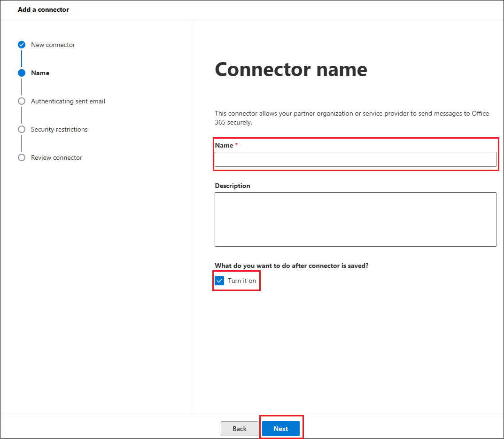Click the Name step circle indicator
The height and width of the screenshot is (439, 504).
pyautogui.click(x=22, y=73)
